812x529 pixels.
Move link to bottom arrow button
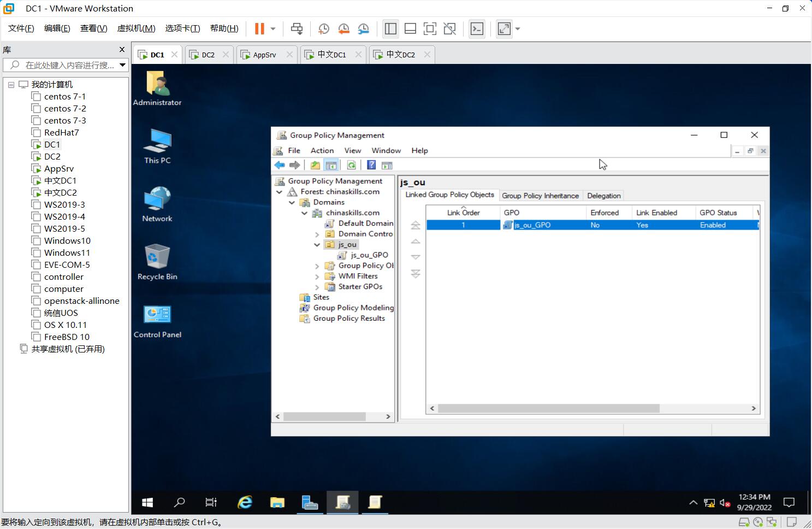(x=416, y=273)
